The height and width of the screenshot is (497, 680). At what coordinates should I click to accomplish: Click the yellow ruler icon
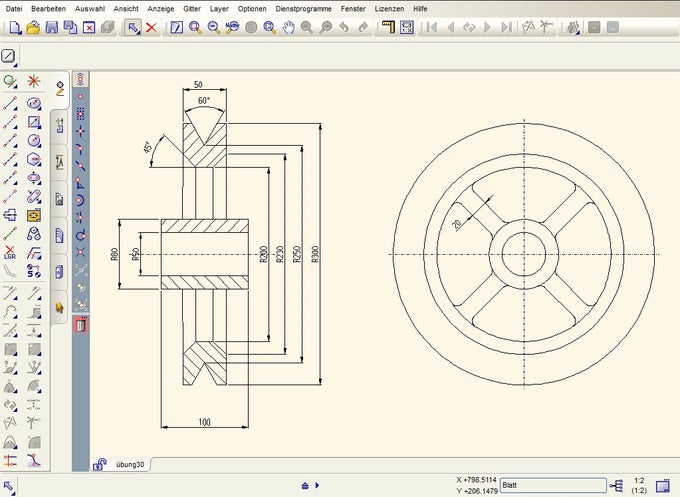388,28
